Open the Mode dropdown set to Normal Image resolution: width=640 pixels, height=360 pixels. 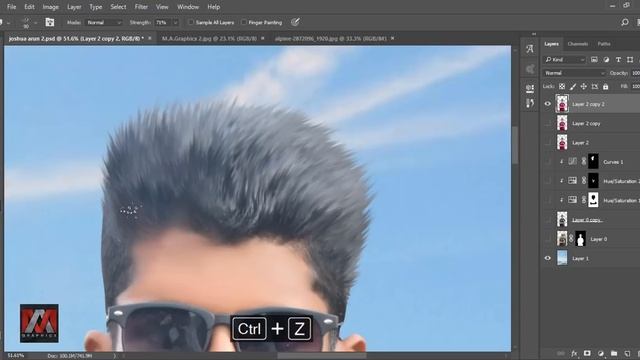click(104, 22)
